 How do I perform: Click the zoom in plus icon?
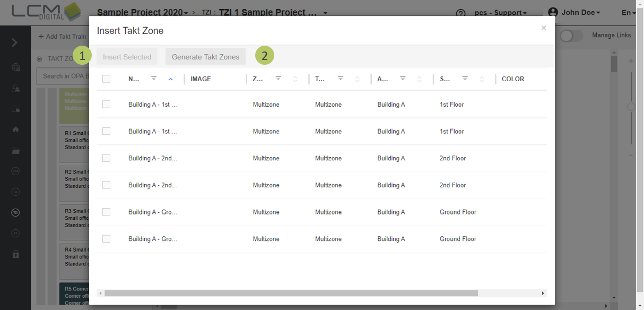[631, 61]
